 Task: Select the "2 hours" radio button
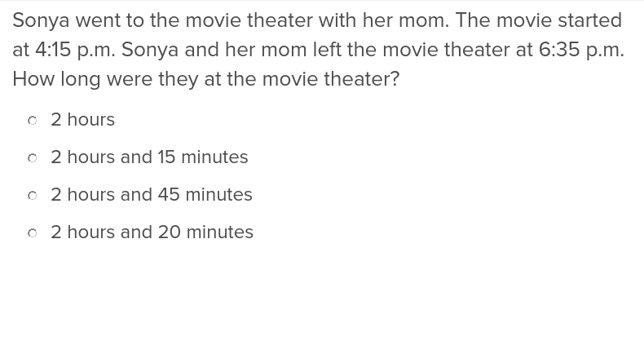tap(32, 121)
